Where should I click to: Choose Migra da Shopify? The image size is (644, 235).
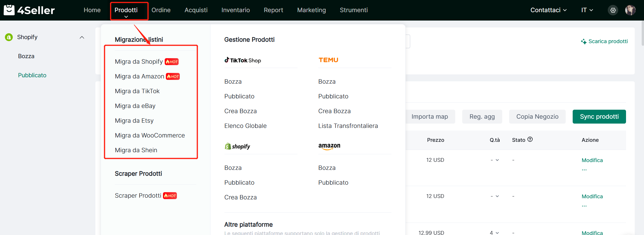(139, 62)
